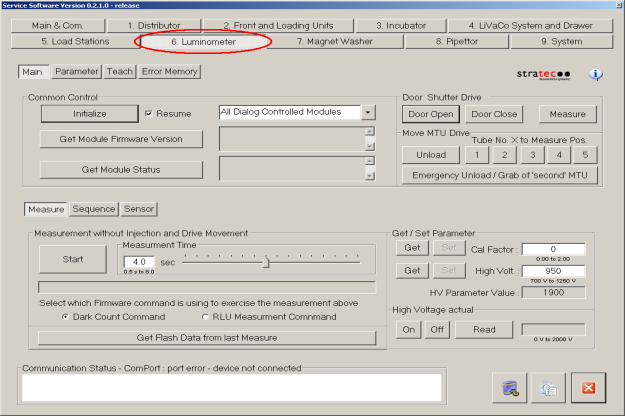Switch to the Sequence sub-tab
This screenshot has width=625, height=416.
pyautogui.click(x=94, y=209)
